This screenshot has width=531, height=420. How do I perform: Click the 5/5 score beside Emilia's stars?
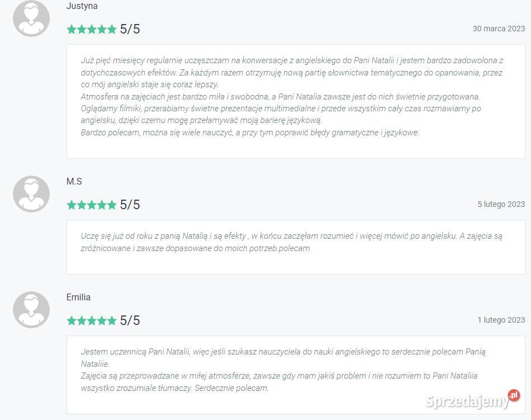[x=130, y=321]
